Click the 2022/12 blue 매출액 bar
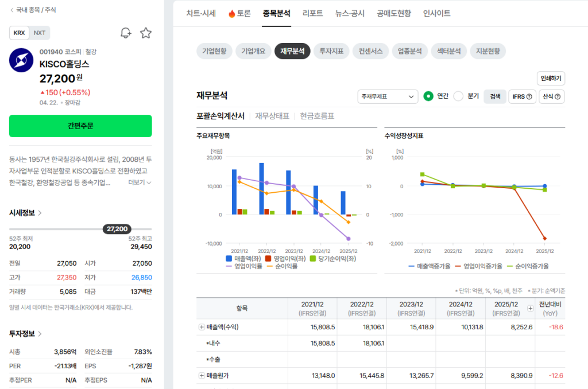Viewport: 588px width, 389px height. click(262, 189)
